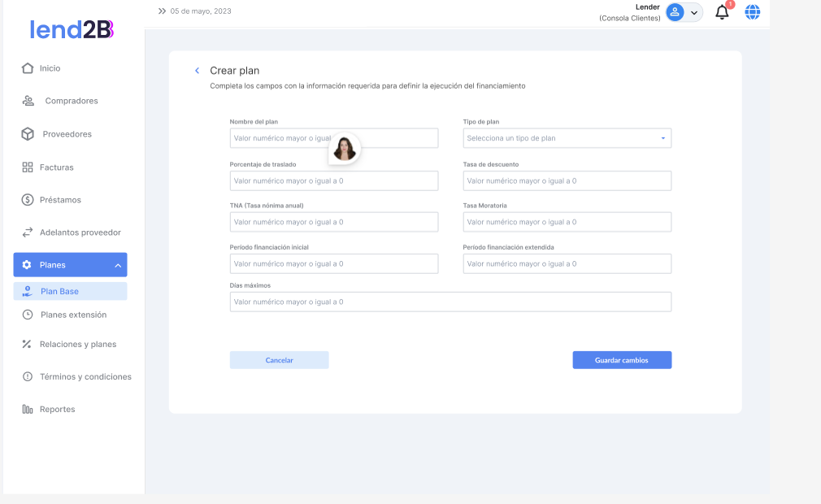This screenshot has width=821, height=504.
Task: Open the language globe icon
Action: pos(753,12)
